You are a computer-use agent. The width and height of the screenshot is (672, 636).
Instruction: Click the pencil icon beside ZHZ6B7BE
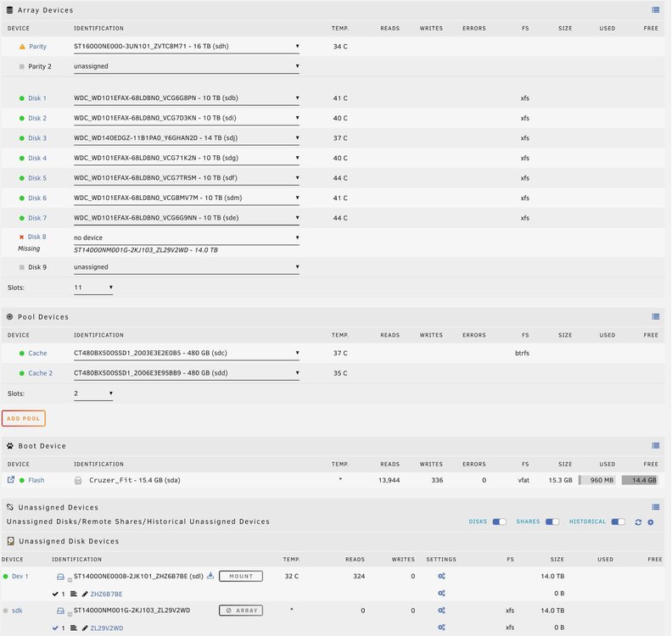(85, 594)
